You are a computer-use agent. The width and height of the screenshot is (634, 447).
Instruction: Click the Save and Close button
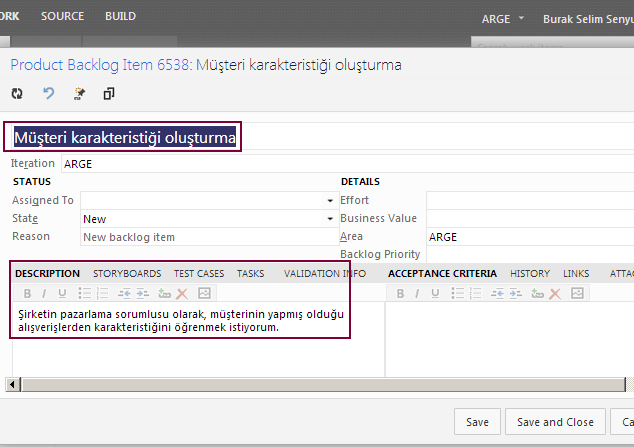[x=555, y=422]
